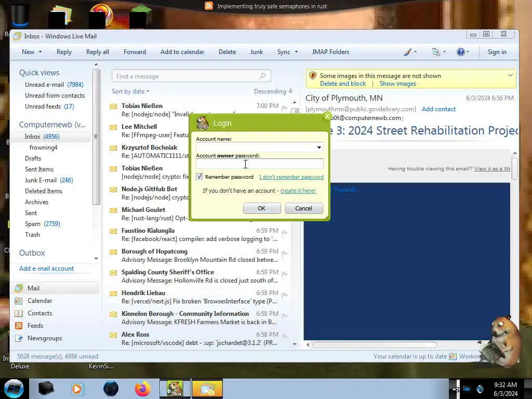532x399 pixels.
Task: Click the hamster Box taskbar button
Action: [x=176, y=389]
